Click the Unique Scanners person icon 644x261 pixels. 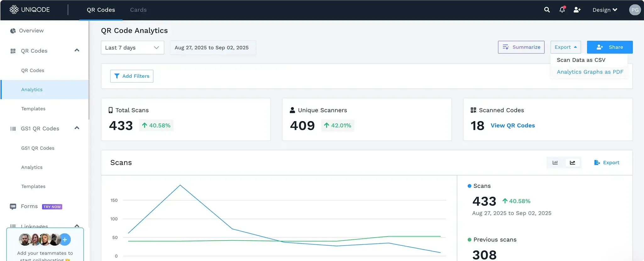pos(292,110)
